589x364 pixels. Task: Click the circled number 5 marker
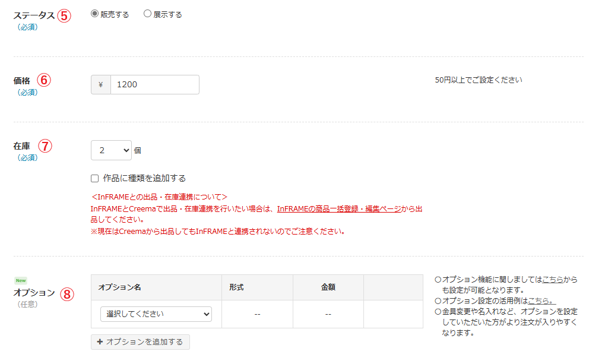tap(64, 16)
